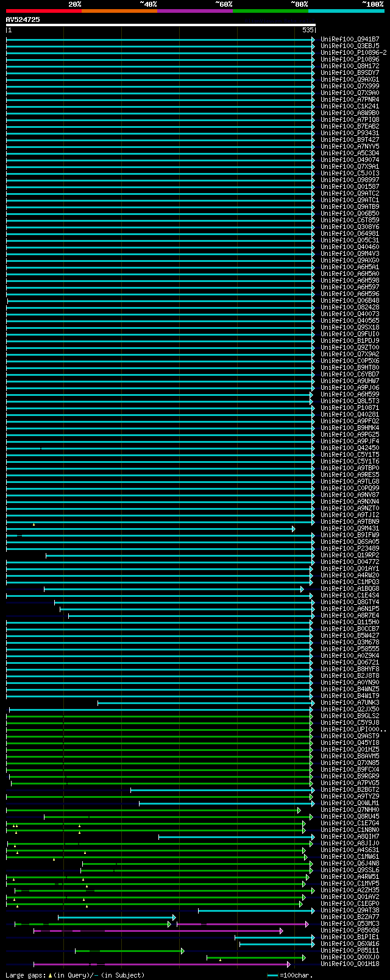The height and width of the screenshot is (980, 390).
Task: Click hit label UniRef100_A9TBN9
Action: point(350,521)
